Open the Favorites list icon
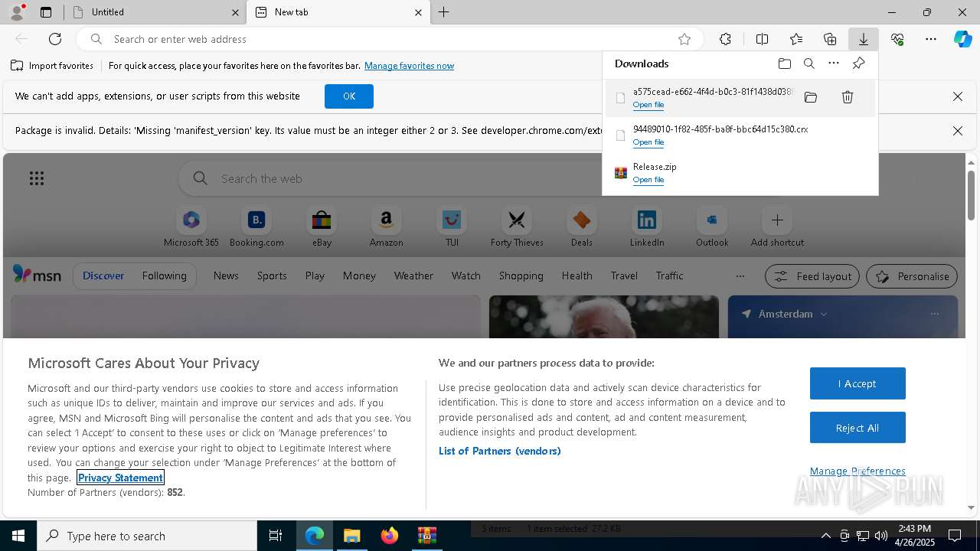The width and height of the screenshot is (980, 551). pos(796,39)
